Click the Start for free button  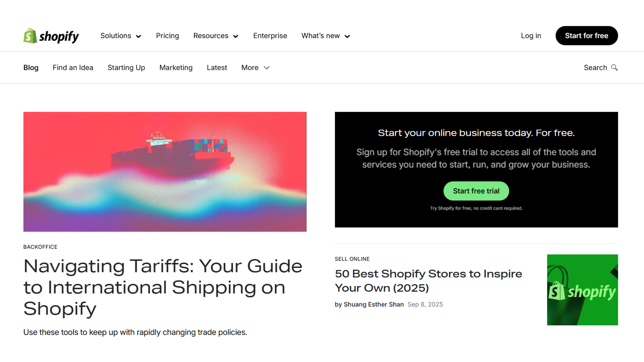pos(586,36)
